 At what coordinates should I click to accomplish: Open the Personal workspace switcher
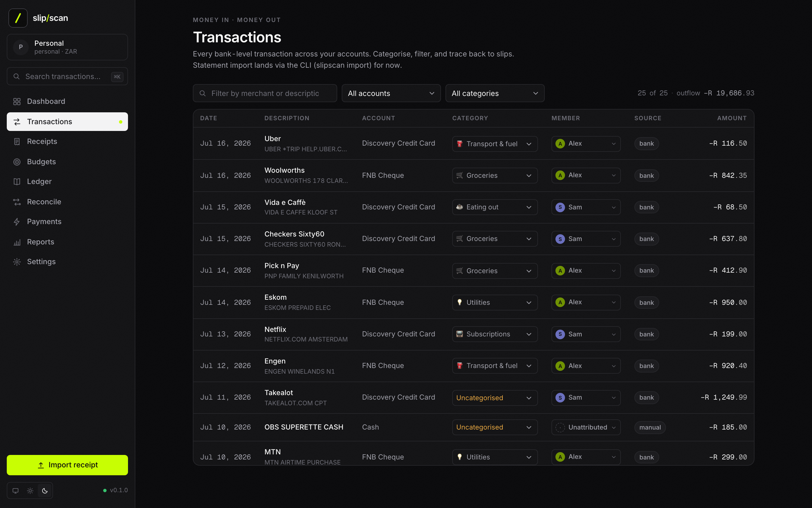[x=67, y=47]
